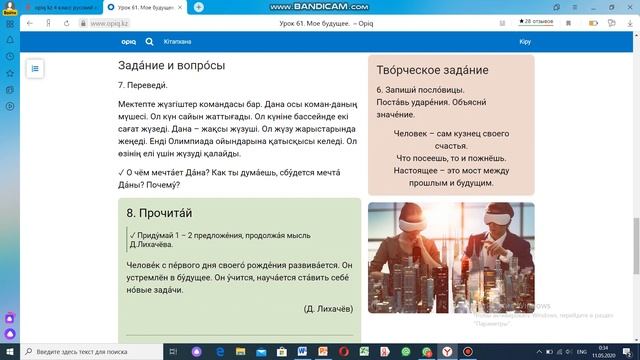Open the page translate icon in toolbar
The height and width of the screenshot is (360, 640).
point(611,23)
